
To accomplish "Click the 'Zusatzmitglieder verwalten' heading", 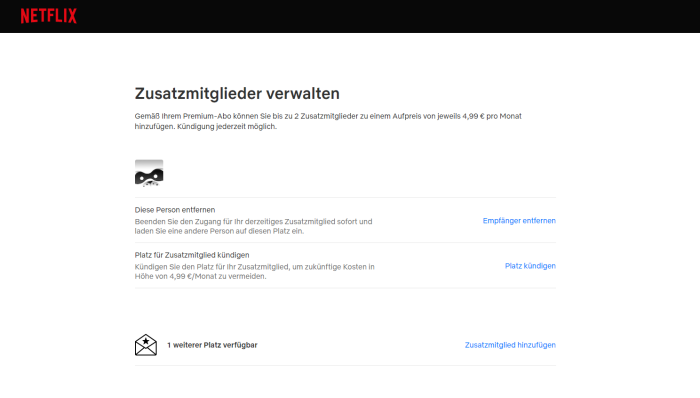I will coord(237,94).
